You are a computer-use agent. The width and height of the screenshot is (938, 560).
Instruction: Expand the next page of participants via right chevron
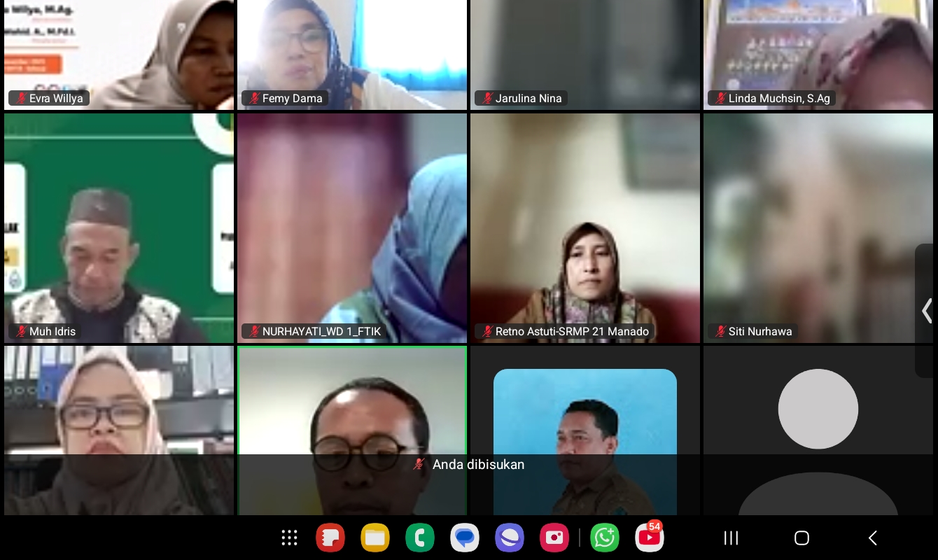coord(928,311)
